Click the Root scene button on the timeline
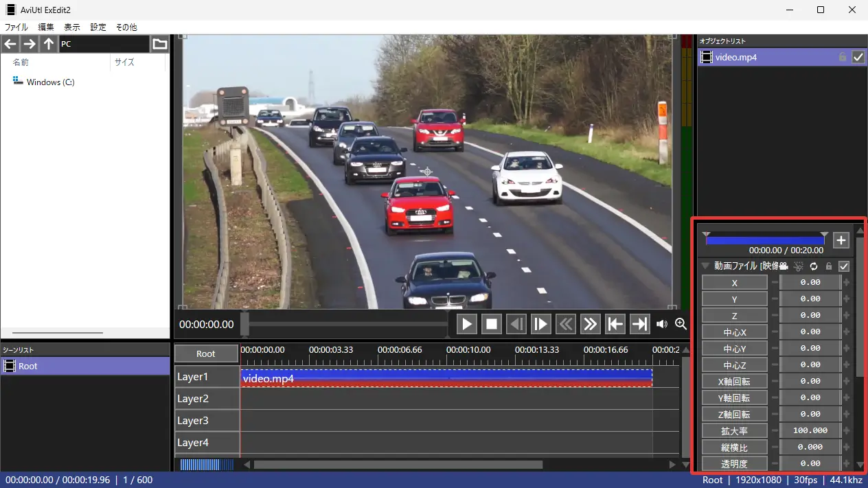The width and height of the screenshot is (868, 488). click(206, 353)
